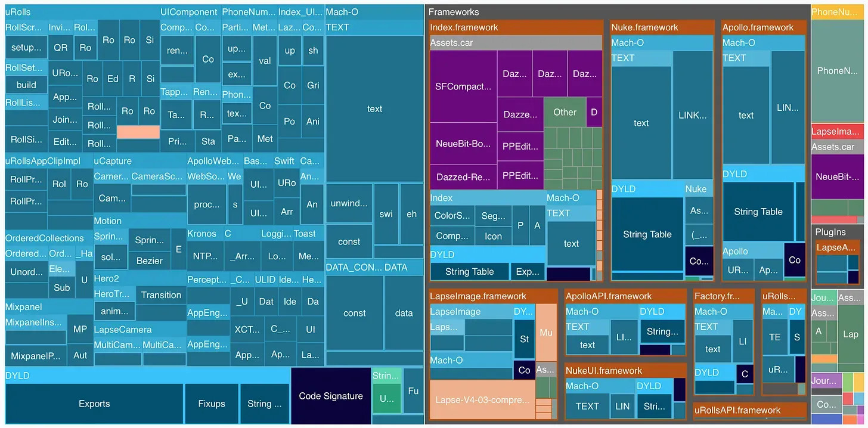Select the 'Lapse-V4-03-compre...' block

(x=482, y=400)
